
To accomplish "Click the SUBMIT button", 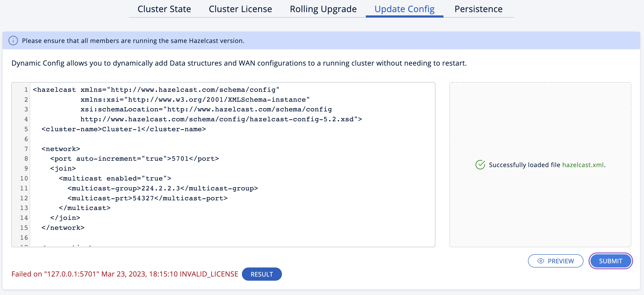I will [610, 261].
